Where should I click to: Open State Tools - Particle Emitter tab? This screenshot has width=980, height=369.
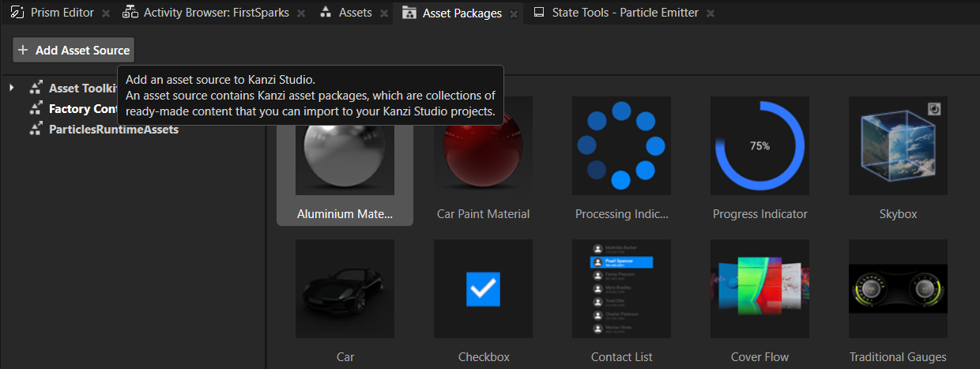(x=624, y=13)
